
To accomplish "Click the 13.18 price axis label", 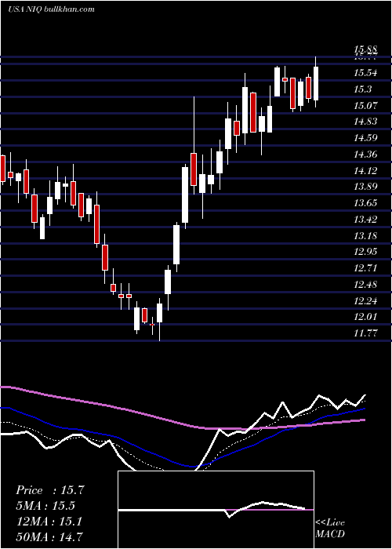I will (x=365, y=235).
